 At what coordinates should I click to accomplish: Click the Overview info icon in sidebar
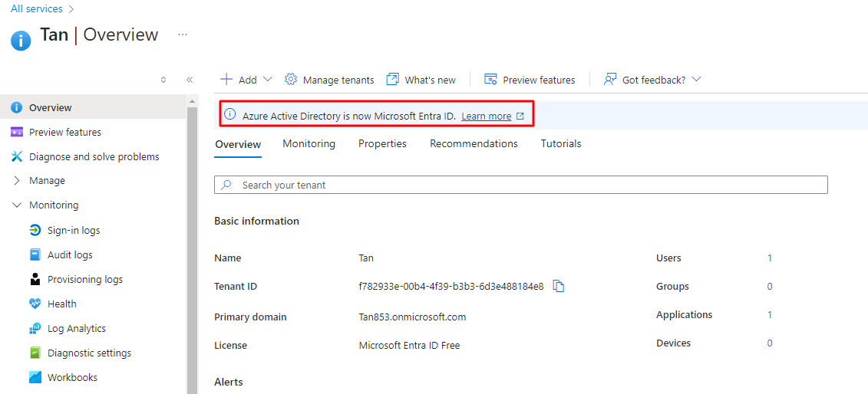(x=17, y=107)
